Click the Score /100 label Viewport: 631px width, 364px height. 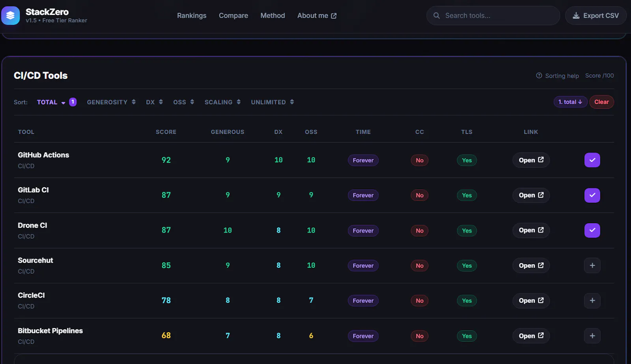pyautogui.click(x=599, y=76)
